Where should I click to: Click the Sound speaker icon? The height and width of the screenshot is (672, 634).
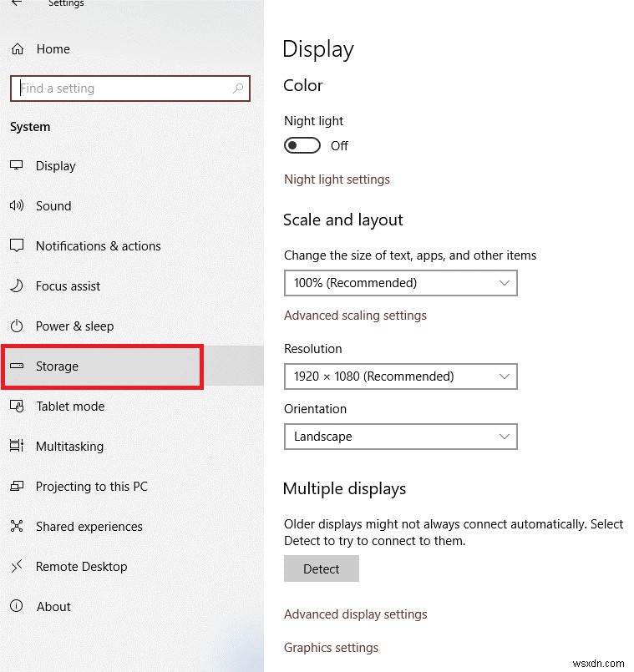coord(17,205)
